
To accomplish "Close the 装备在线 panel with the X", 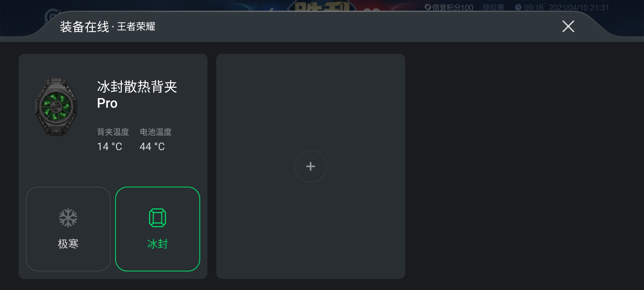I will point(568,26).
